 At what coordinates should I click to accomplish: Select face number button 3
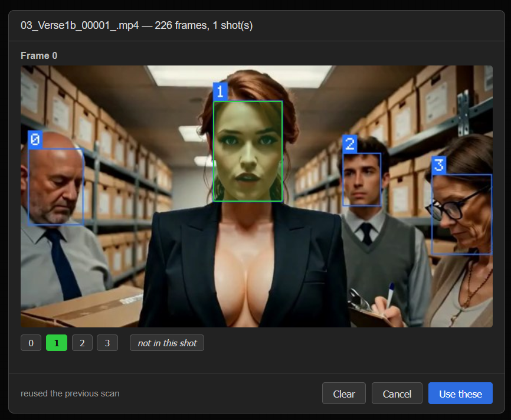click(107, 343)
